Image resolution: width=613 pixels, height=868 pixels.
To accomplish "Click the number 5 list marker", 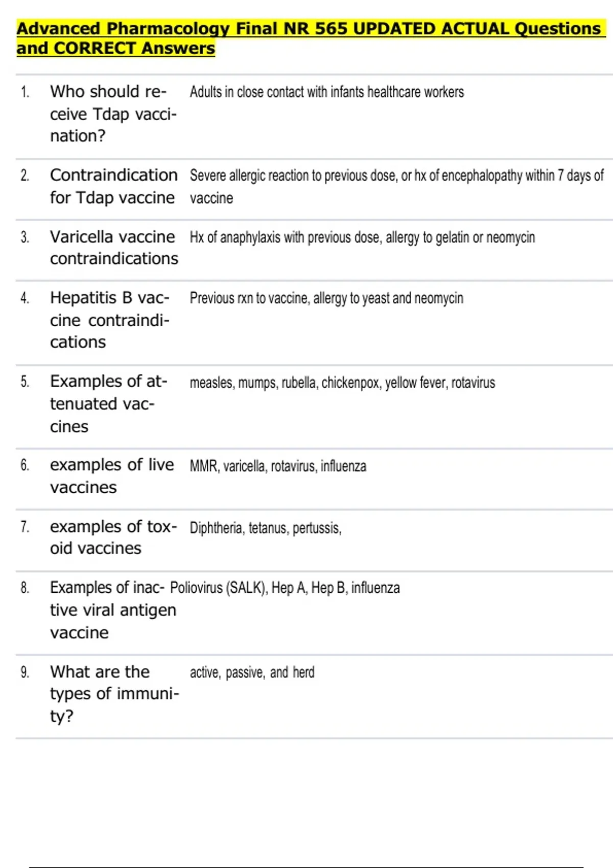I will (x=25, y=381).
